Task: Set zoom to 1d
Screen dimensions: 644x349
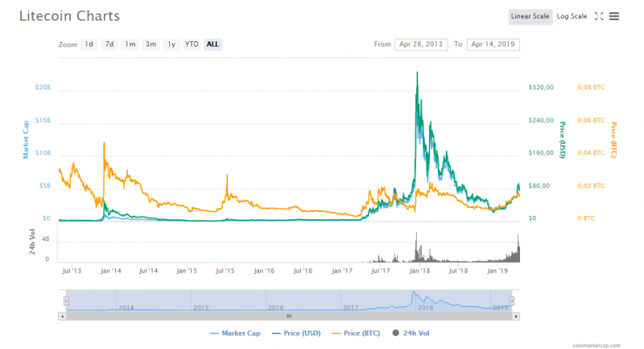Action: (89, 44)
